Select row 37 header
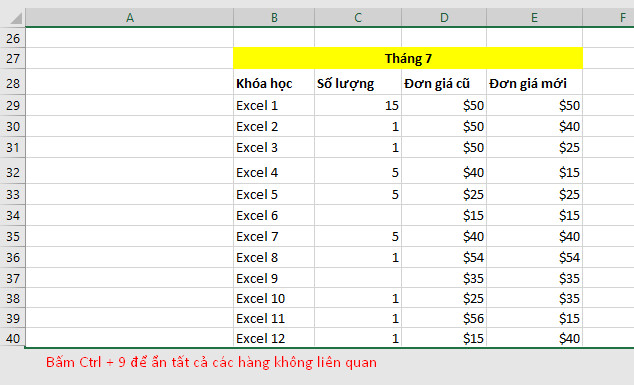Image resolution: width=634 pixels, height=385 pixels. click(x=13, y=278)
